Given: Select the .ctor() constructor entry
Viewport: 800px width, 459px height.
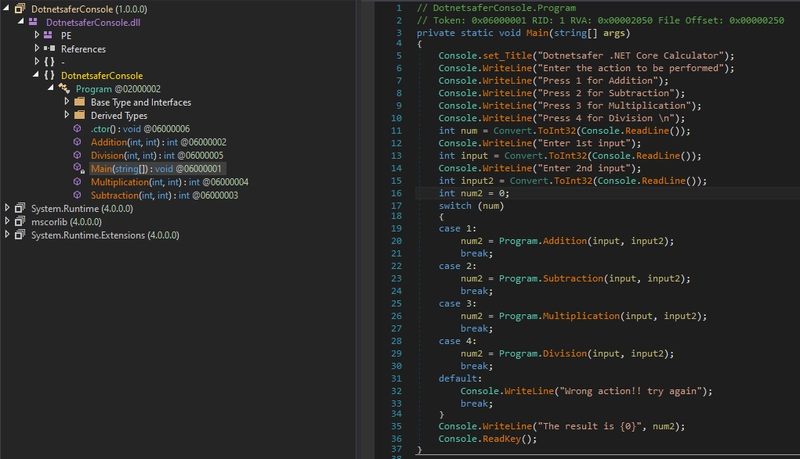Looking at the screenshot, I should [x=140, y=129].
